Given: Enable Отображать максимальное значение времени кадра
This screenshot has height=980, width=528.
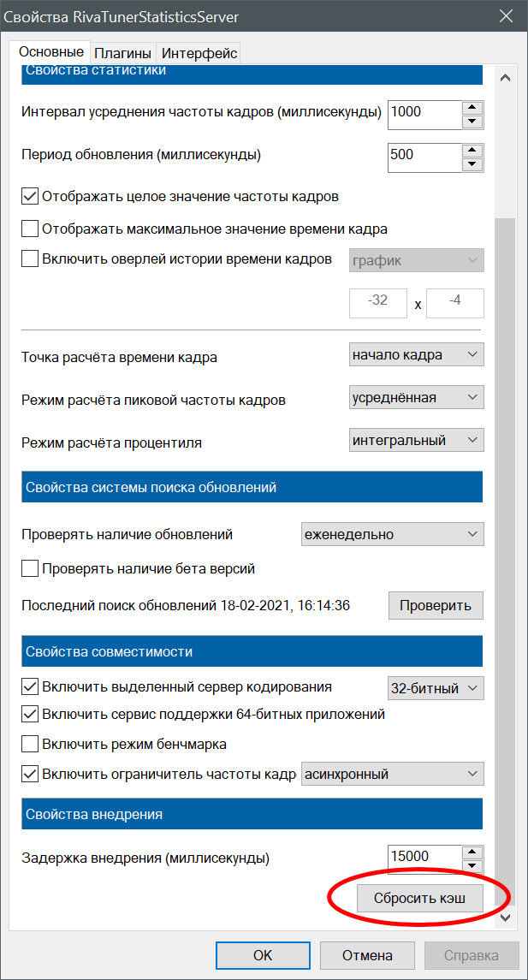Looking at the screenshot, I should point(30,229).
